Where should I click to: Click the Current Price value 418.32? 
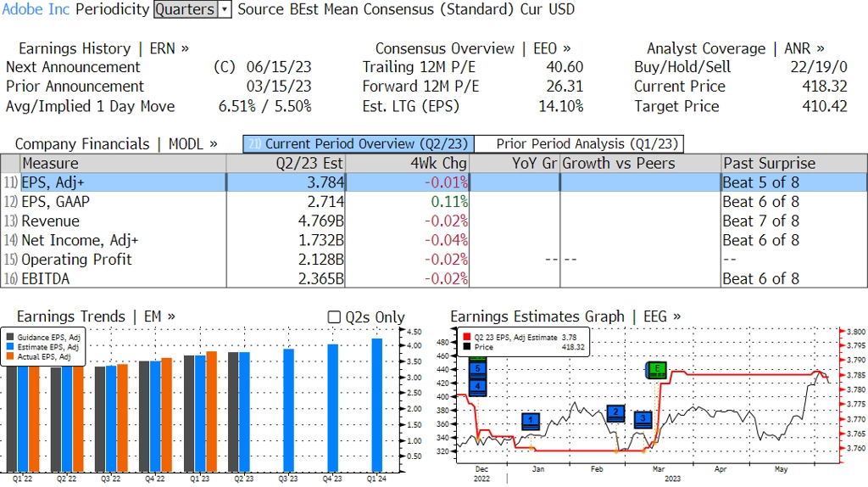click(x=825, y=87)
